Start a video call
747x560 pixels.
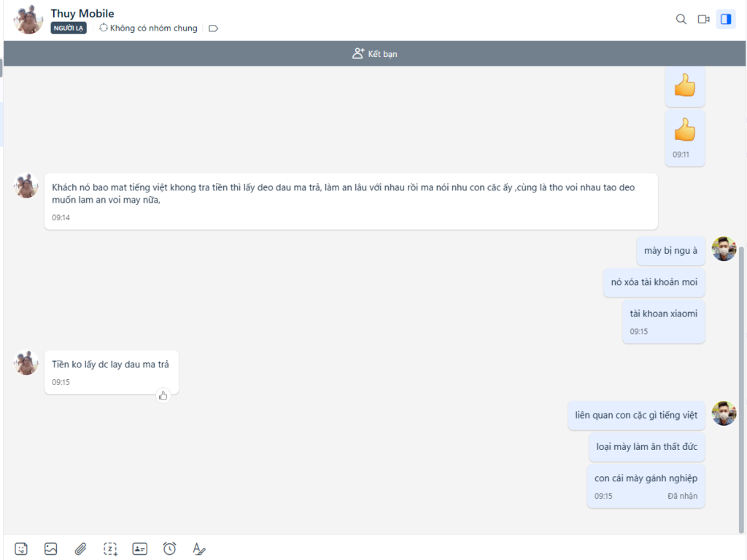pos(703,20)
